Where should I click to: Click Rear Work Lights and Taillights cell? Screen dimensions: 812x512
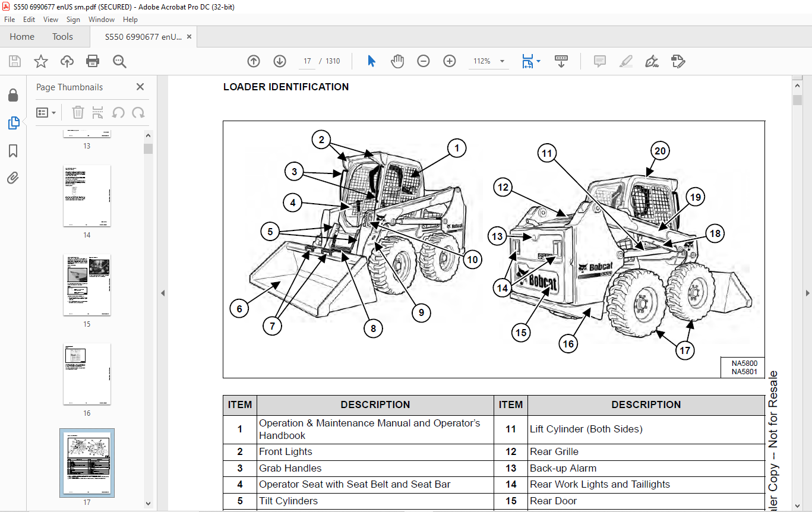click(646, 484)
